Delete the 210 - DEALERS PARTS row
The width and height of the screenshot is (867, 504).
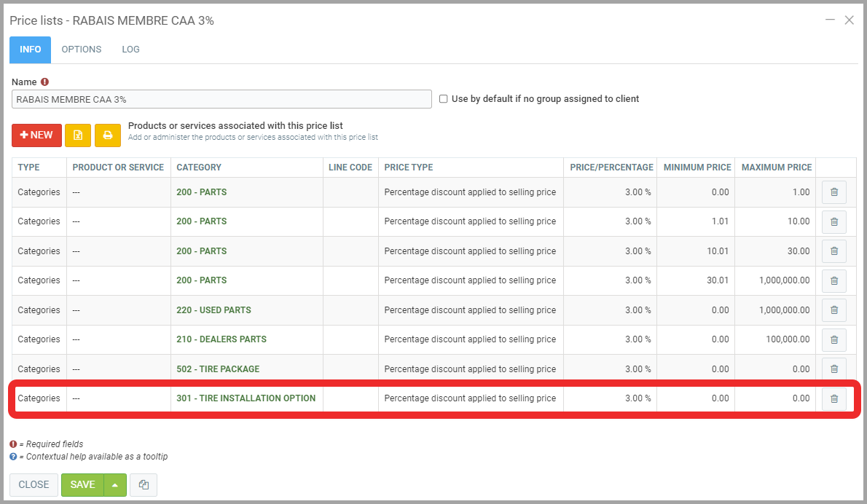[834, 339]
